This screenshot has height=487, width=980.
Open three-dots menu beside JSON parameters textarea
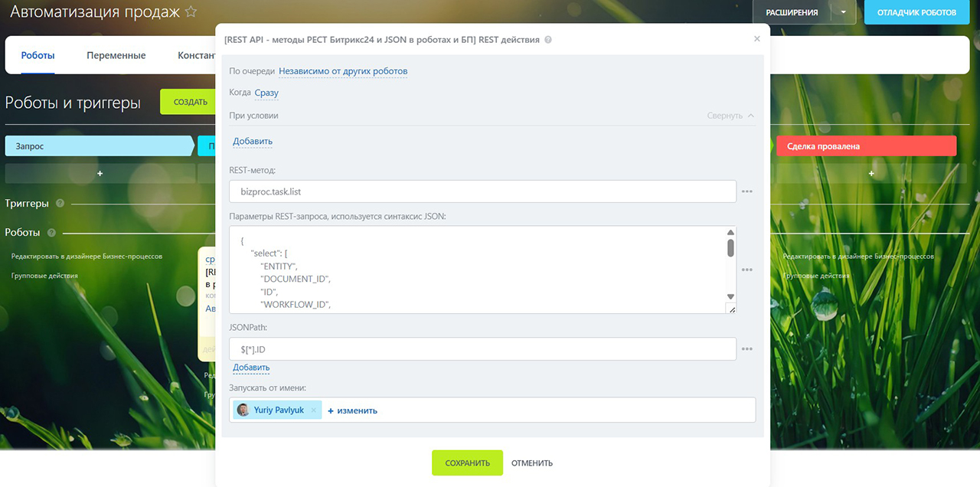pos(747,270)
